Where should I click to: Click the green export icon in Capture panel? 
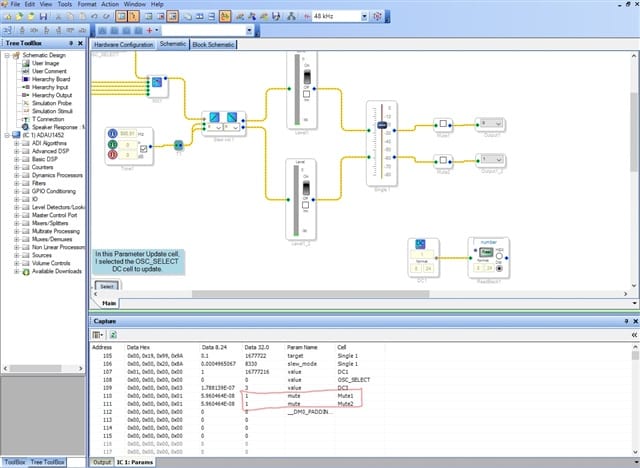pyautogui.click(x=113, y=335)
